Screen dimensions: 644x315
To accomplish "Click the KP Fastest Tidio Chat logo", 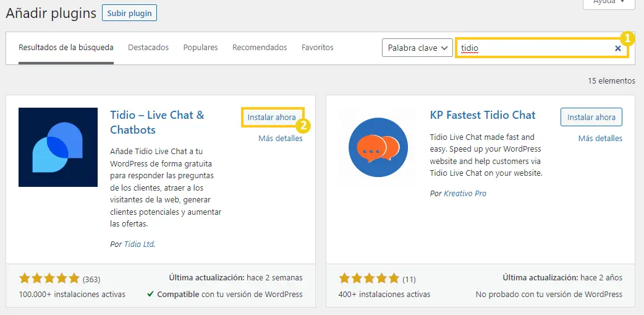I will click(378, 147).
